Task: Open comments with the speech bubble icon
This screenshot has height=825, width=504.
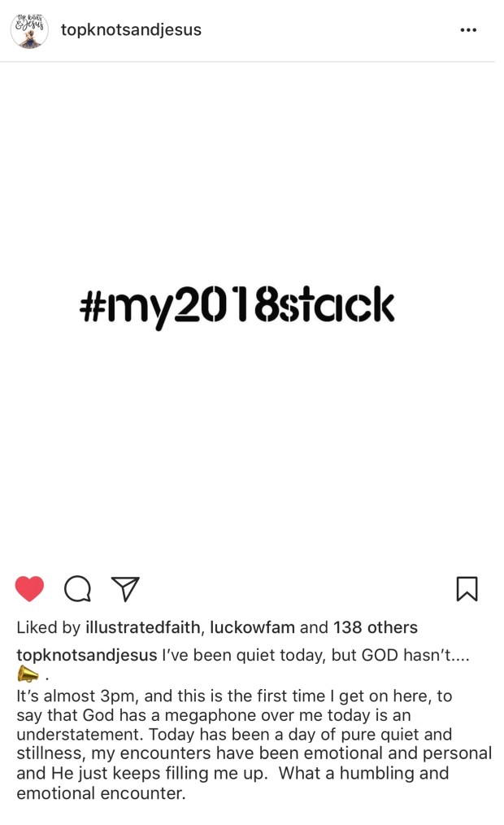Action: pos(77,588)
